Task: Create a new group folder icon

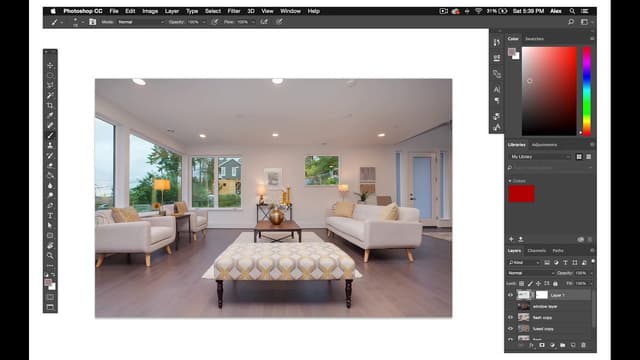Action: pyautogui.click(x=562, y=345)
